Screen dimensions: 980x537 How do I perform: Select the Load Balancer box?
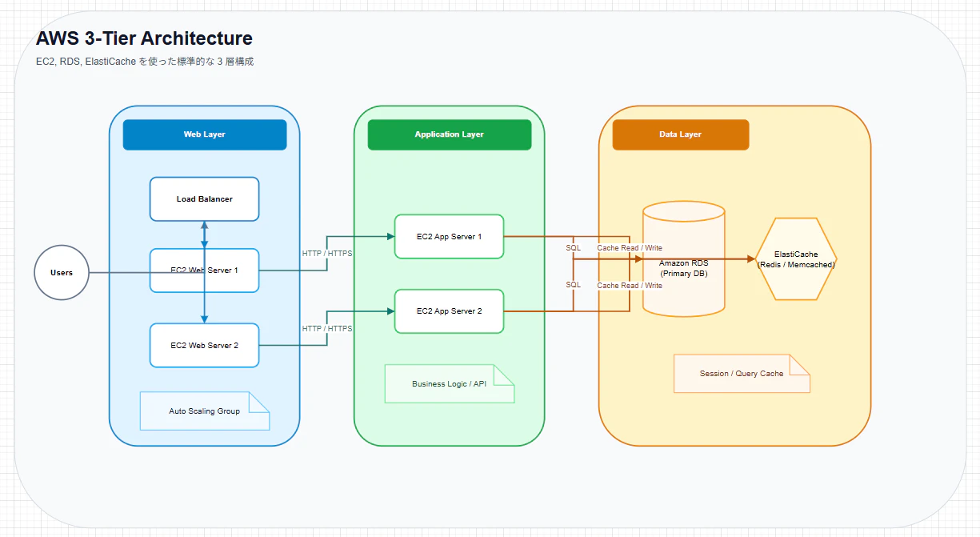pos(205,199)
